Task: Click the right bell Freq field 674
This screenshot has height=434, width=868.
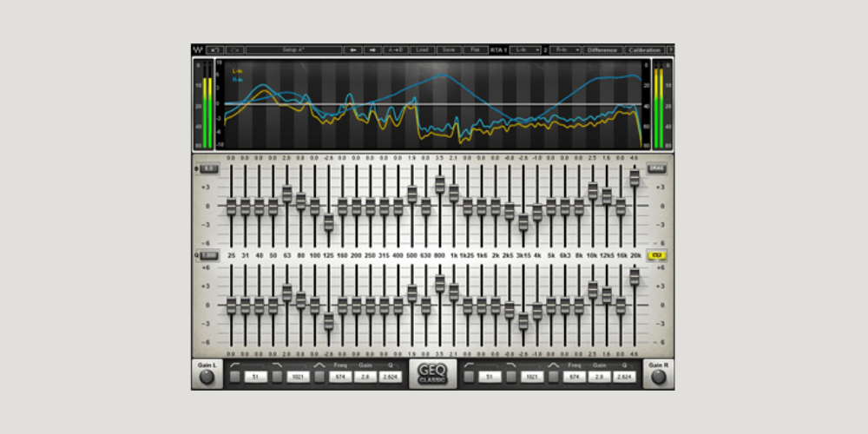Action: (574, 377)
